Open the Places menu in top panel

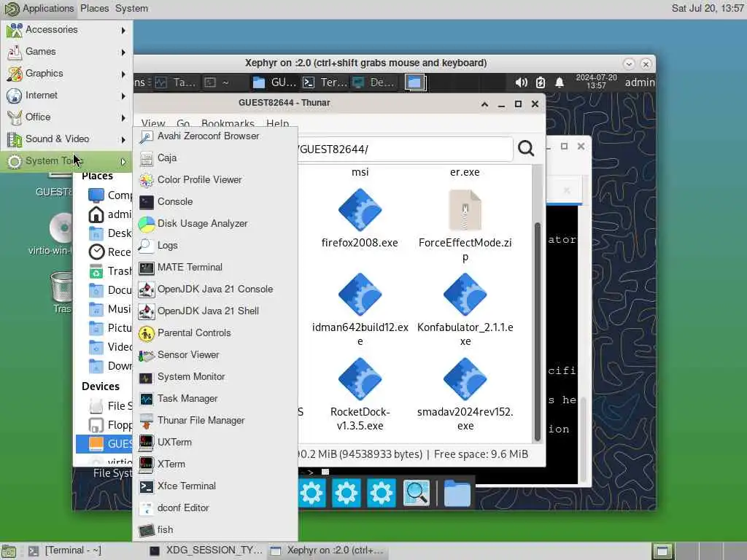[x=94, y=9]
